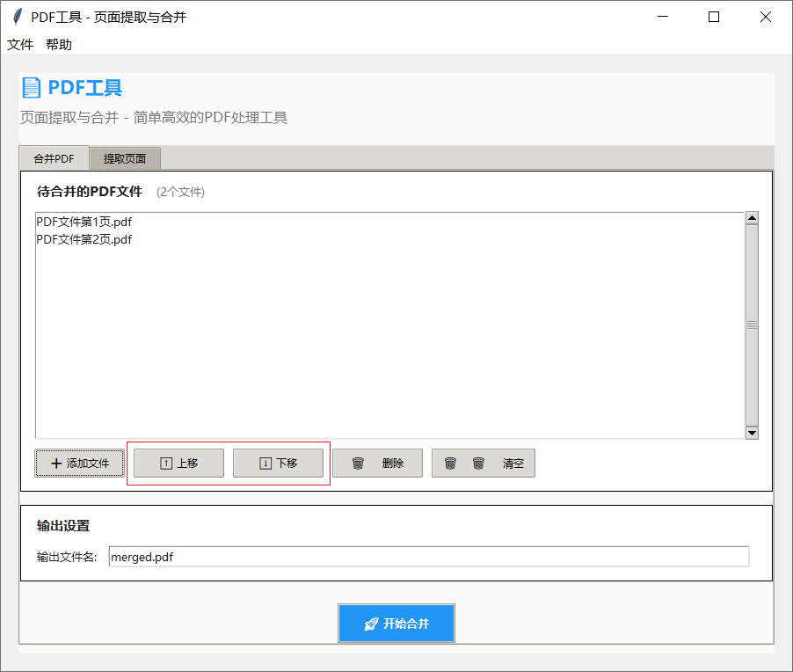Screen dimensions: 793x672
Task: Click the pen icon on 开始合并 button
Action: 370,623
